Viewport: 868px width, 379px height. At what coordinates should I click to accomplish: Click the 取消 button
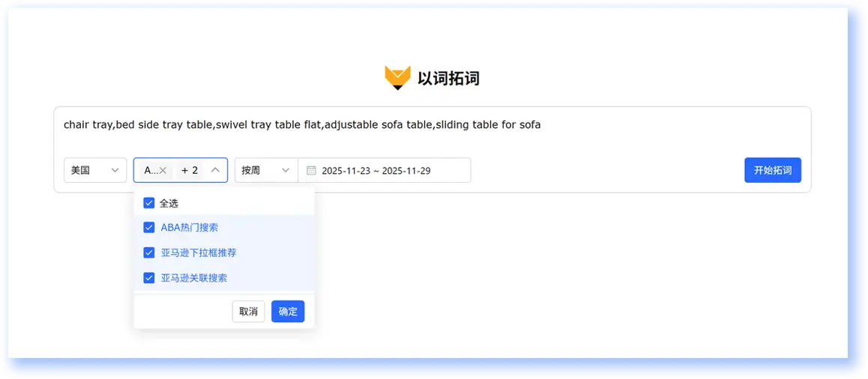[x=249, y=312]
